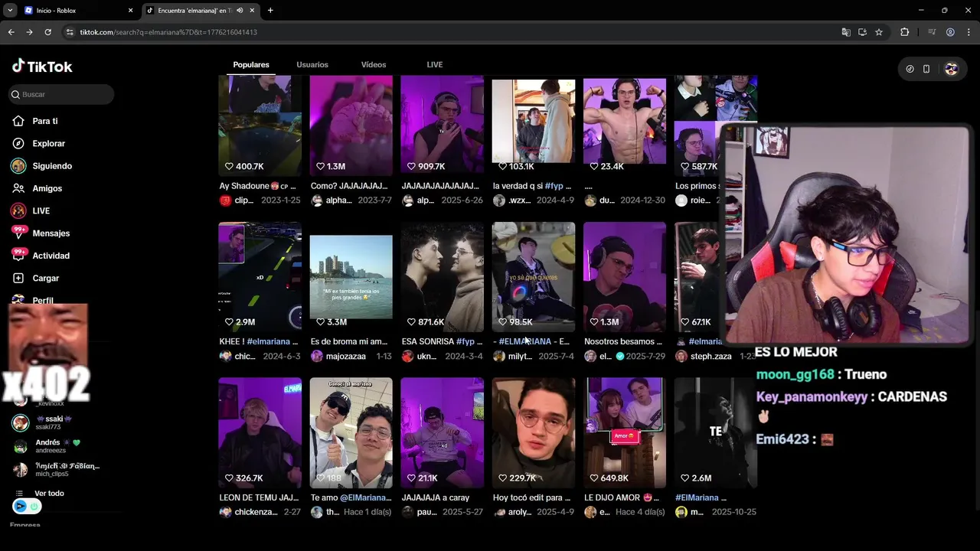
Task: Expand Ver todo following list
Action: (x=49, y=494)
